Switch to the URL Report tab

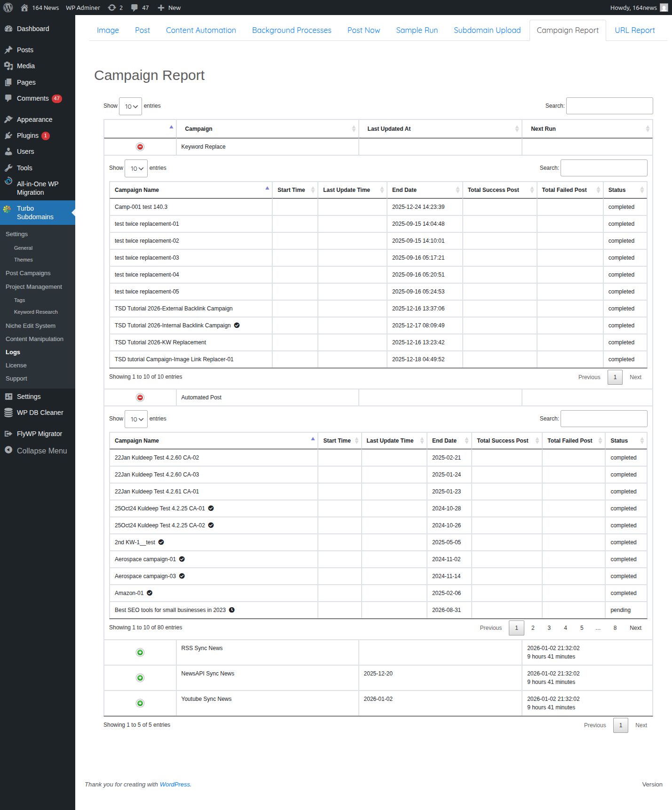tap(634, 30)
